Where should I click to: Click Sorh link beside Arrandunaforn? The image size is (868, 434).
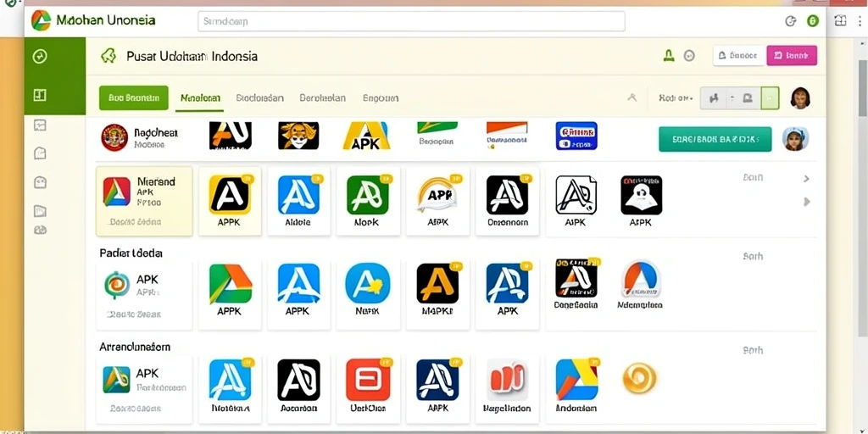click(x=753, y=350)
